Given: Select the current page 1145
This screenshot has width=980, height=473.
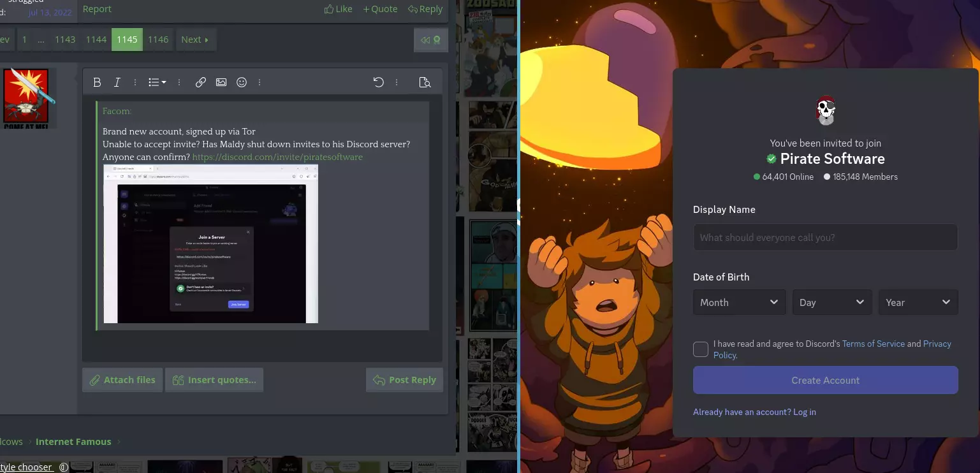Looking at the screenshot, I should coord(127,40).
